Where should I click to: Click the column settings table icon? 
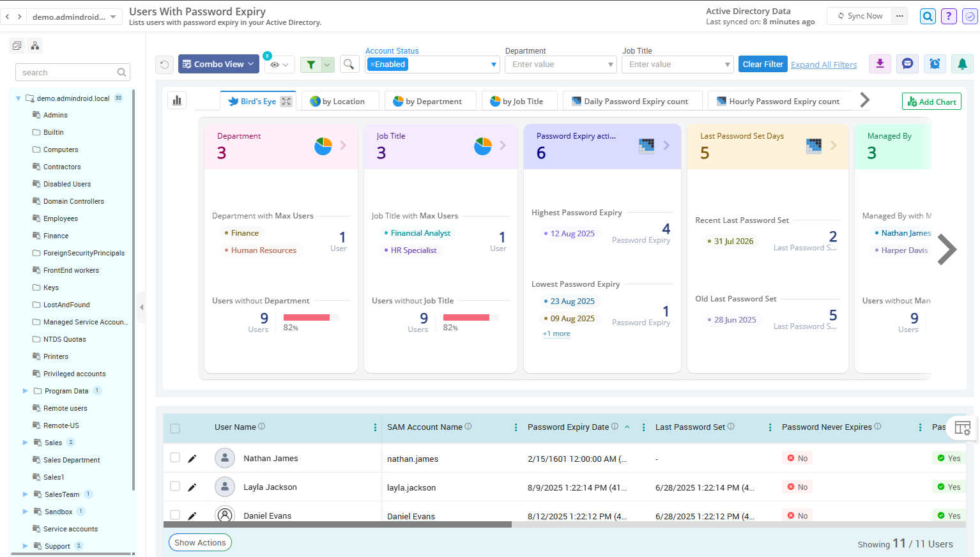pos(962,428)
